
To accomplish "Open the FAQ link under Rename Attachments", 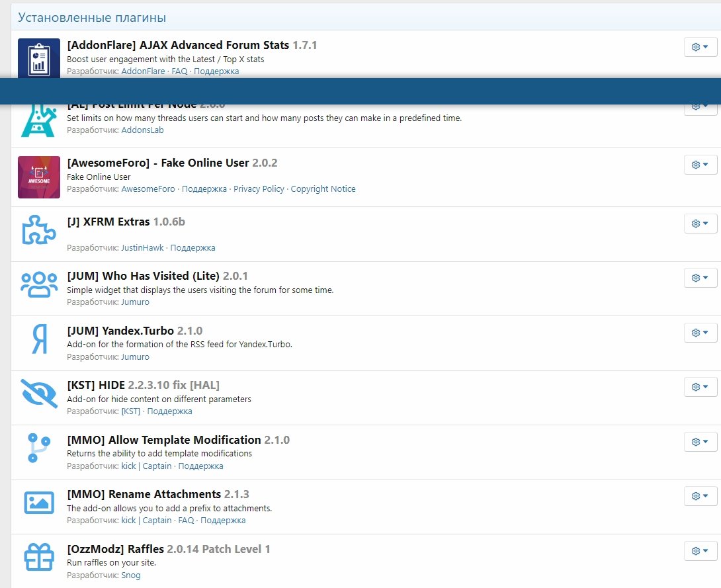I will coord(187,521).
